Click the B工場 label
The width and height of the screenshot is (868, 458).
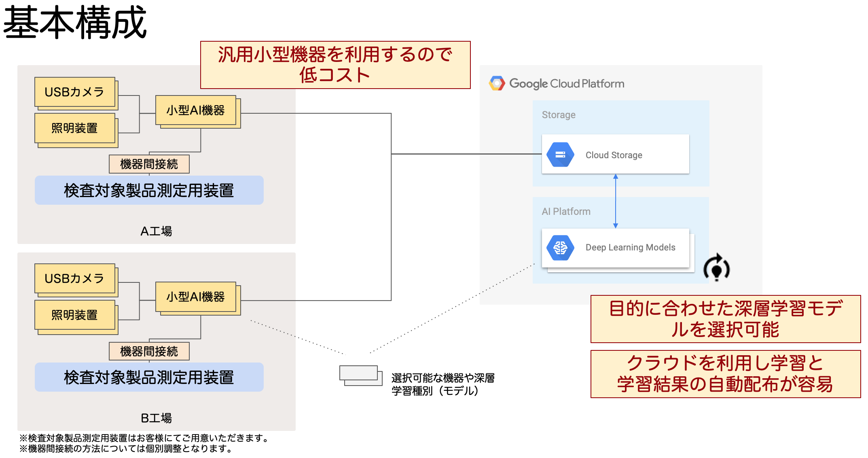point(156,418)
